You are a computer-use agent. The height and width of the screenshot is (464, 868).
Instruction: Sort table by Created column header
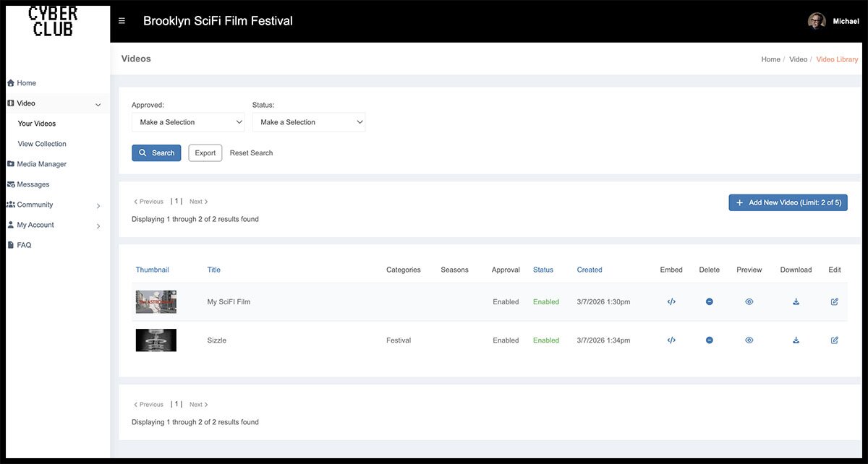[589, 270]
